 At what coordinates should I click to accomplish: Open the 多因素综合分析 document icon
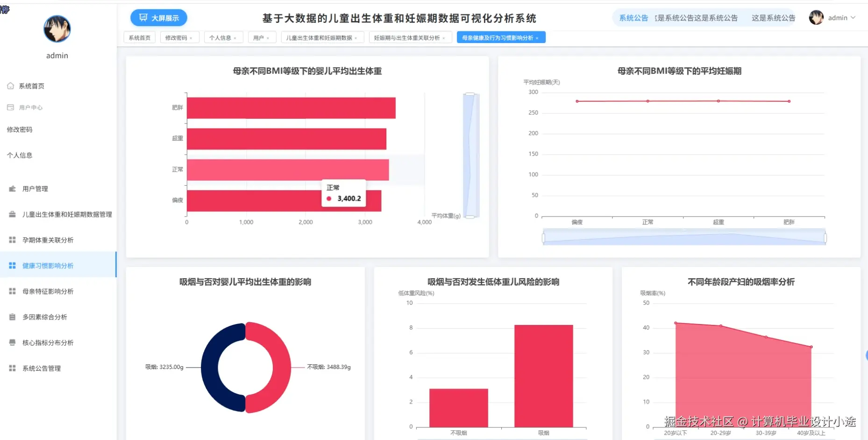click(11, 317)
